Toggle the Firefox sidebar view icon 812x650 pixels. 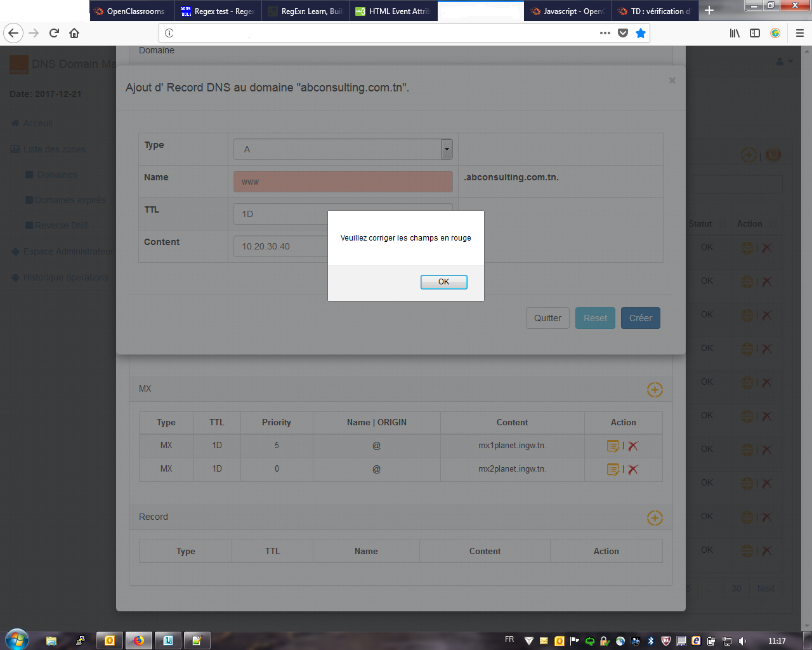pos(755,33)
